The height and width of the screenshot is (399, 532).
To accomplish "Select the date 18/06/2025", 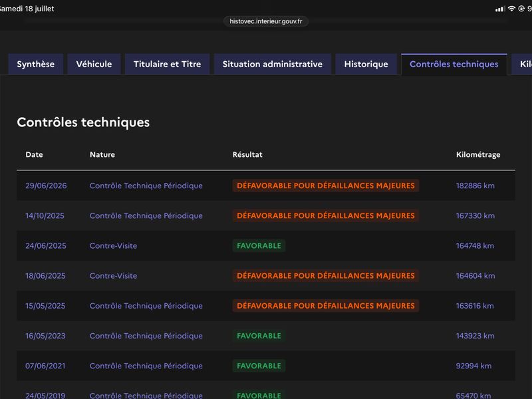I will tap(45, 276).
